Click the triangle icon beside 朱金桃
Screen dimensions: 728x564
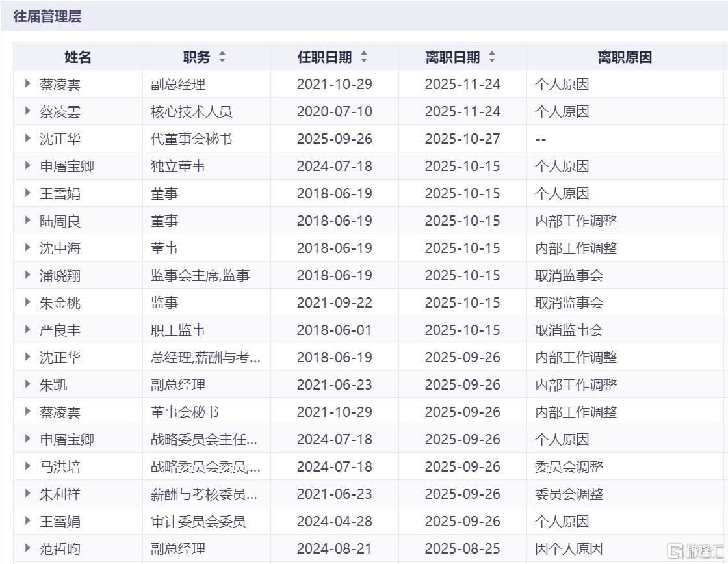click(x=28, y=302)
